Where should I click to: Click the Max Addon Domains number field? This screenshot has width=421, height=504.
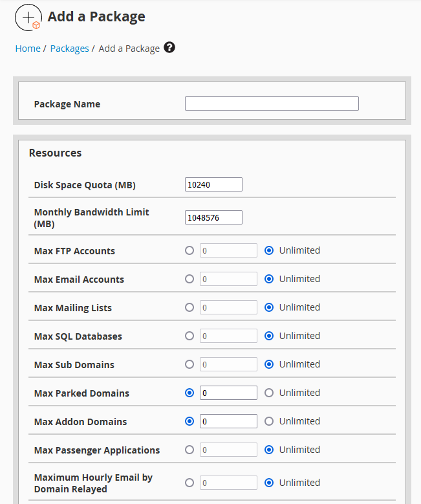(228, 421)
